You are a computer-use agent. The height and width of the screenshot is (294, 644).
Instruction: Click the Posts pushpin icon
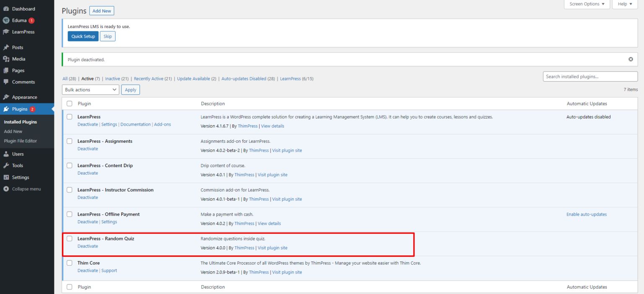pos(6,47)
